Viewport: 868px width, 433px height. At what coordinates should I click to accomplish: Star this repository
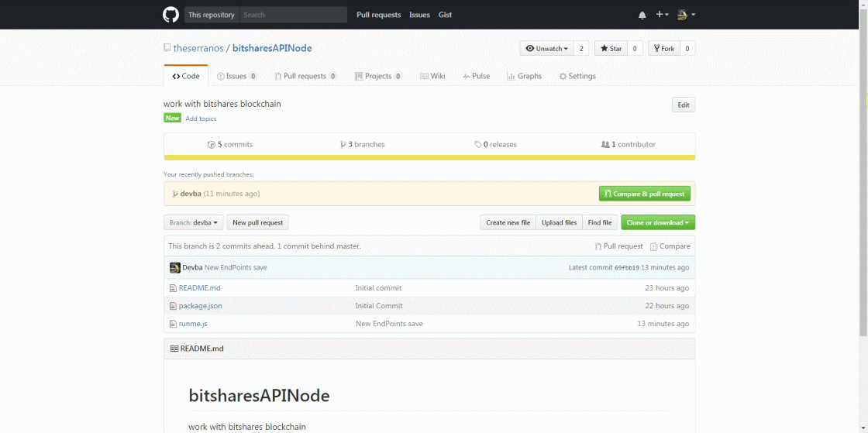611,49
